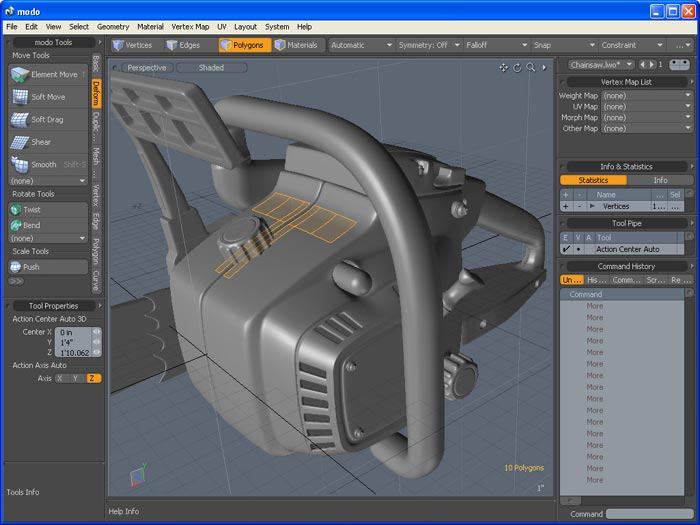The image size is (700, 525).
Task: Set action axis to X
Action: point(62,379)
